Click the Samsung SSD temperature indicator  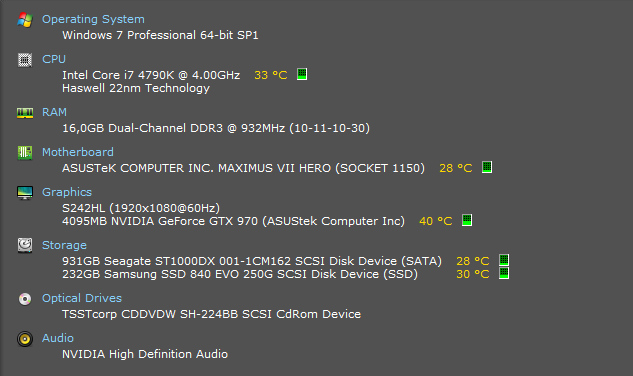(504, 273)
